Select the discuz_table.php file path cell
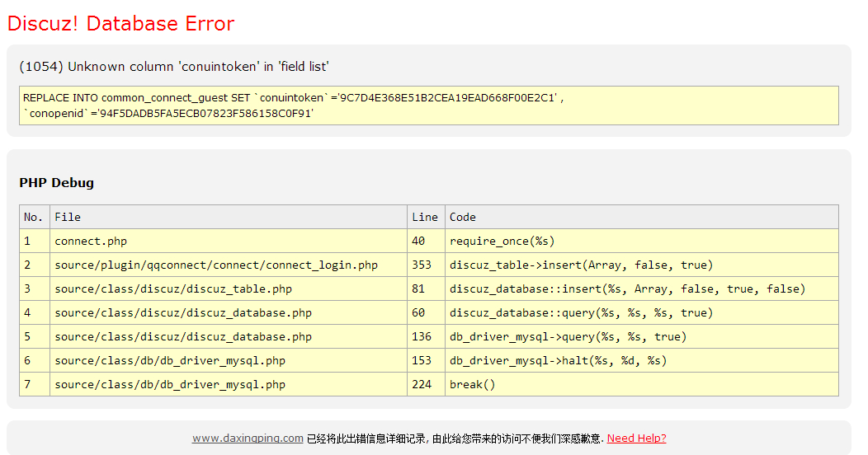 (x=229, y=288)
